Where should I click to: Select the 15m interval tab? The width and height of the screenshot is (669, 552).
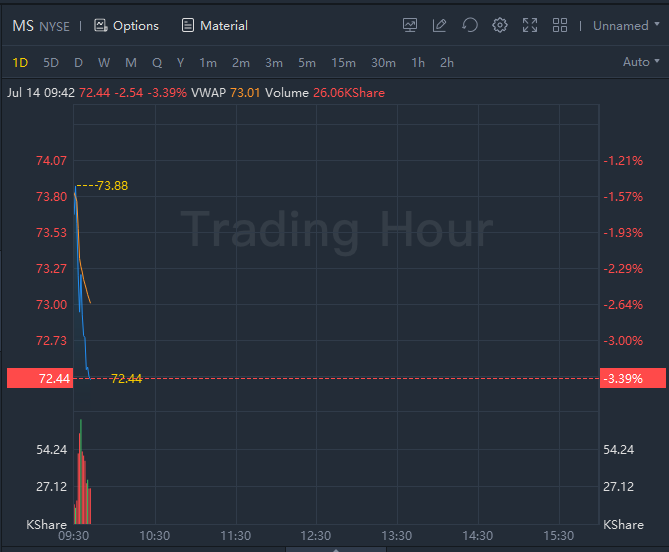point(343,63)
